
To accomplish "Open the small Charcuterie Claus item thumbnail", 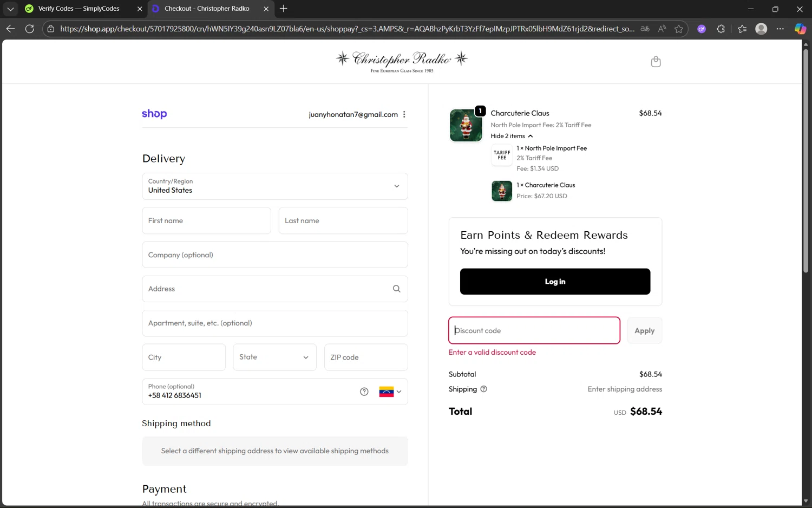I will 502,191.
